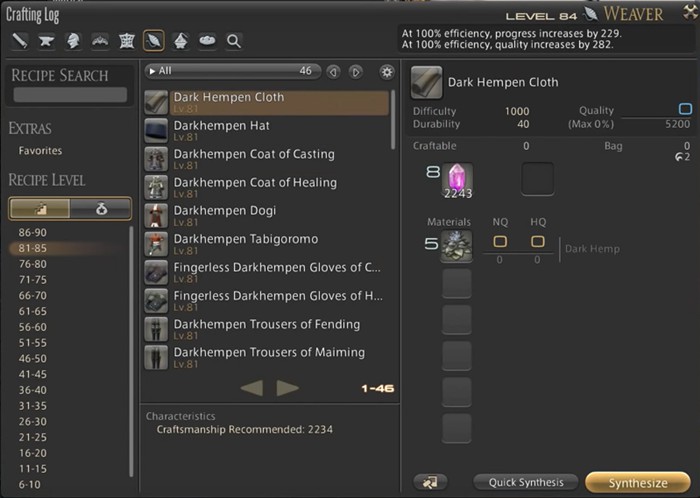Select recipe level 31-35
Image resolution: width=700 pixels, height=498 pixels.
(x=33, y=406)
